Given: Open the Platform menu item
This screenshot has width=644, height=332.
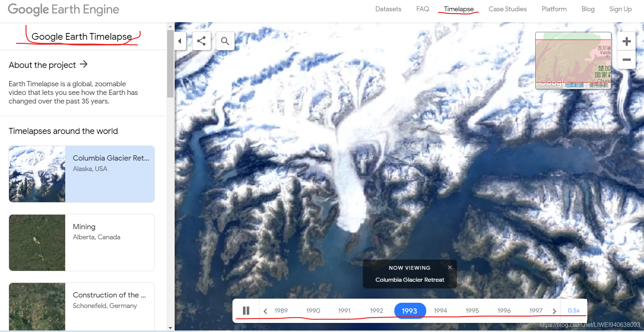Looking at the screenshot, I should coord(554,9).
